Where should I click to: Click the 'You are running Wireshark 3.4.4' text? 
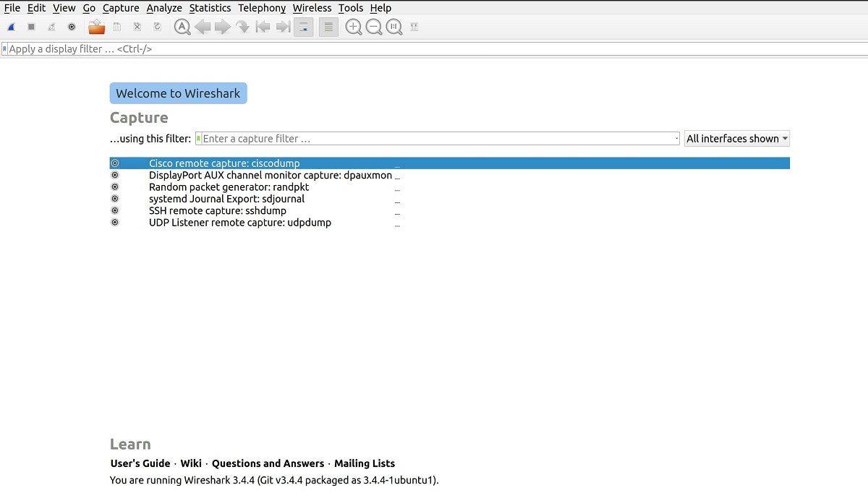point(274,480)
